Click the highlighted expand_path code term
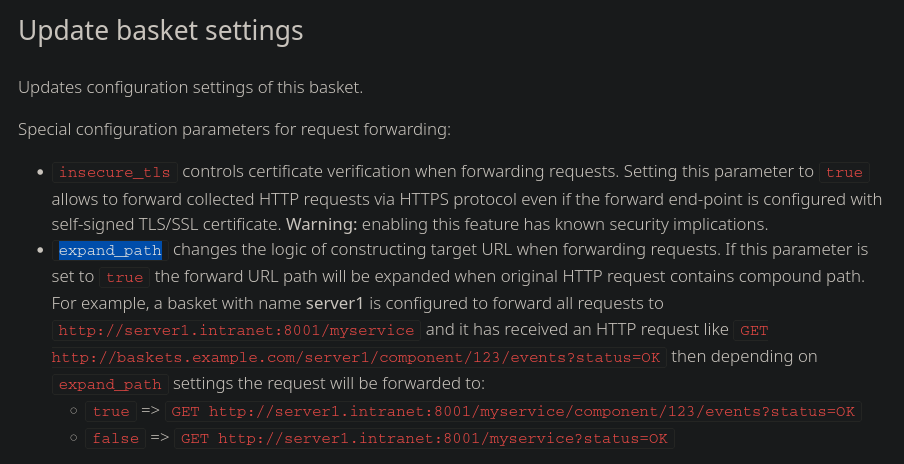 110,250
